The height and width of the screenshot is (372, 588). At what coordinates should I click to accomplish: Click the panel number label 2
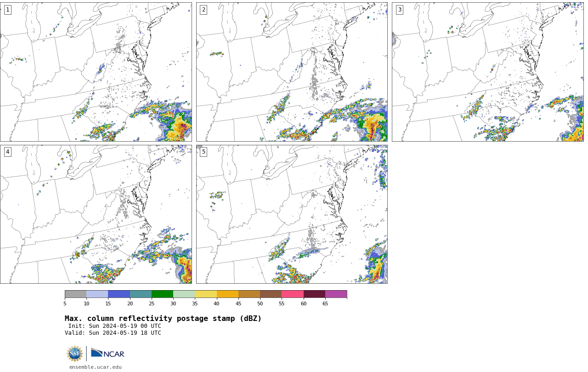click(204, 10)
